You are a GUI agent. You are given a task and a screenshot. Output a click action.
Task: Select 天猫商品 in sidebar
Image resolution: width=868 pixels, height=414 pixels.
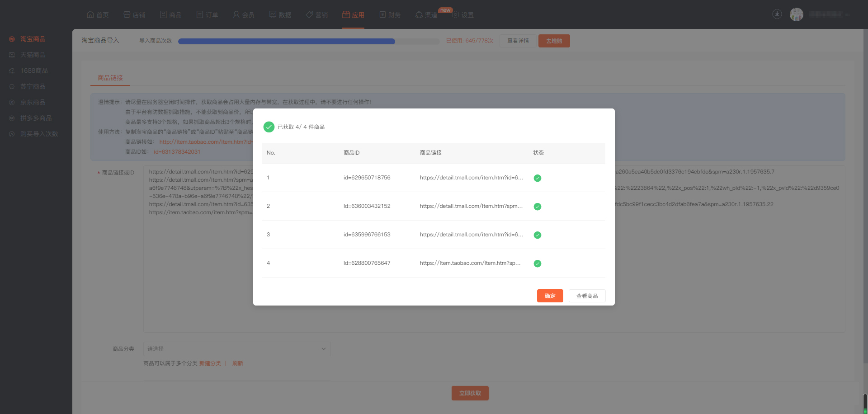(x=33, y=55)
